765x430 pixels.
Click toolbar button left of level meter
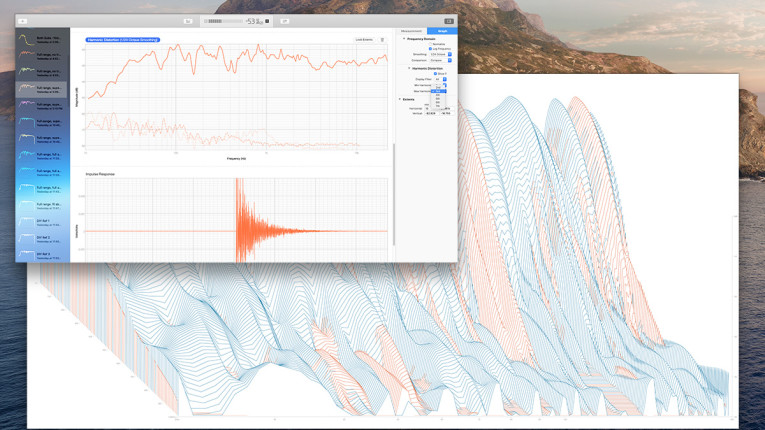click(187, 20)
